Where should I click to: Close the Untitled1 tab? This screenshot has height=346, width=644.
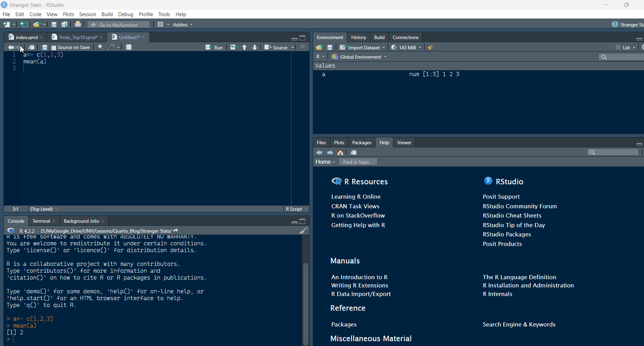(144, 37)
